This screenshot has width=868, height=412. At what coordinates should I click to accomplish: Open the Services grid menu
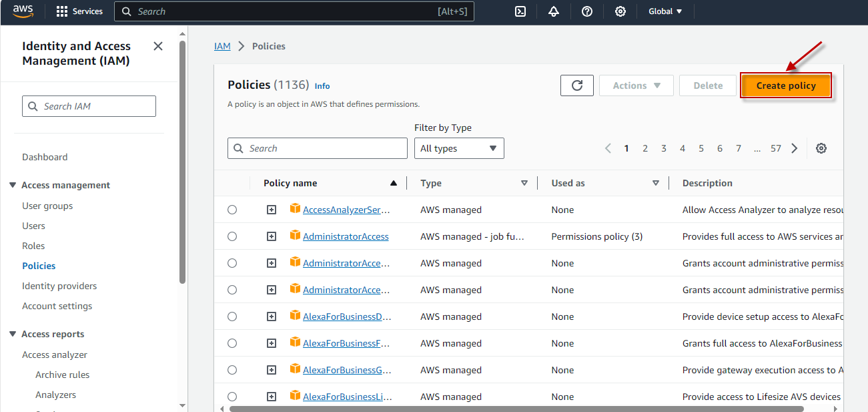coord(79,11)
